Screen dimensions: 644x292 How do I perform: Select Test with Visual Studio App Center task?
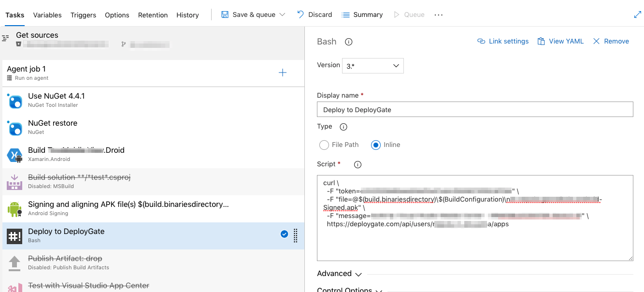153,285
